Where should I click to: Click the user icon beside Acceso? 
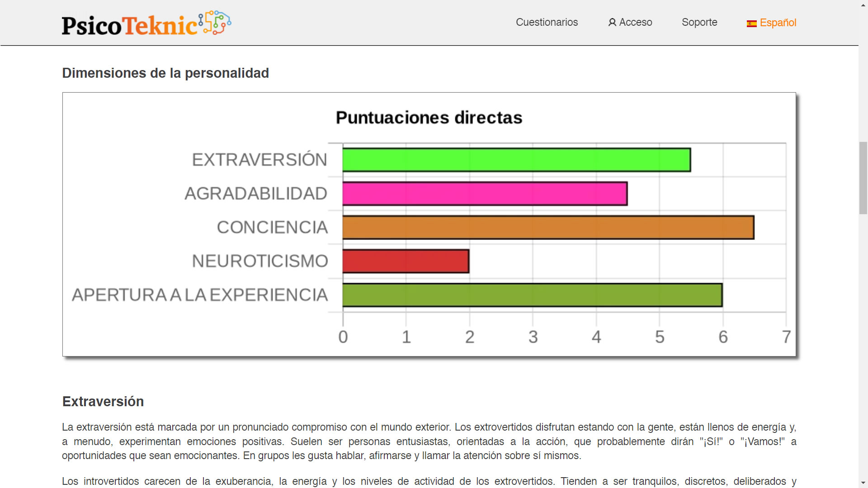(612, 23)
